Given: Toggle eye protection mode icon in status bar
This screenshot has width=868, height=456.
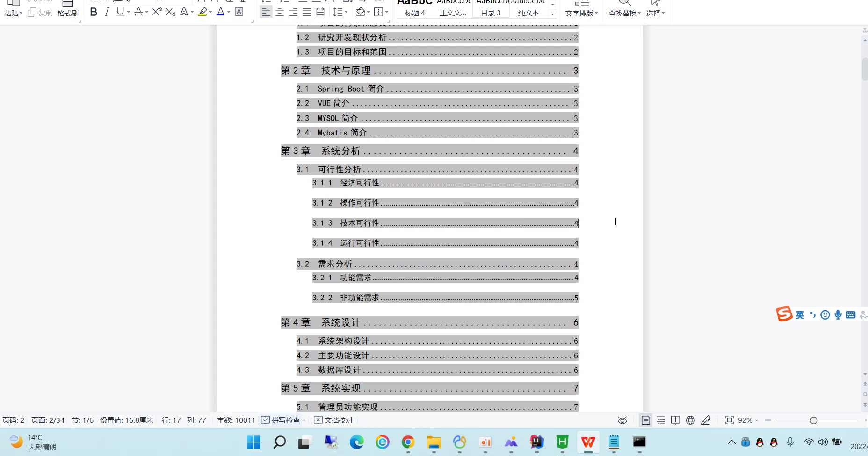Looking at the screenshot, I should [x=622, y=420].
